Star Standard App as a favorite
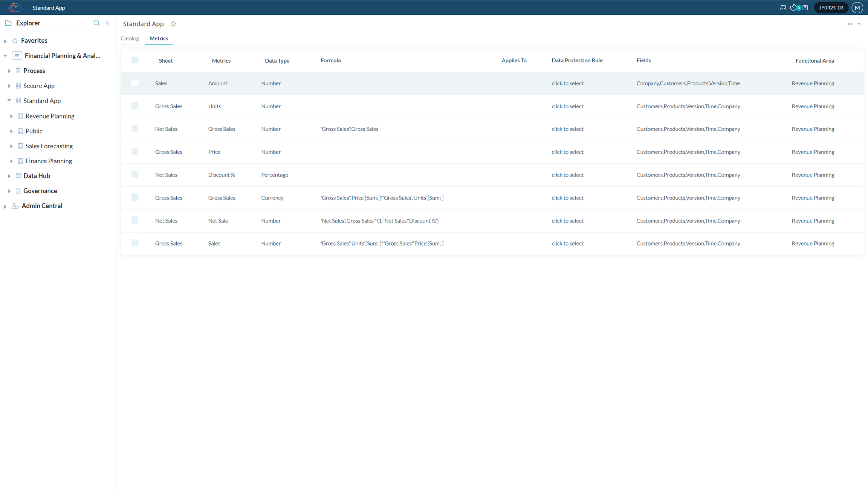 (173, 23)
